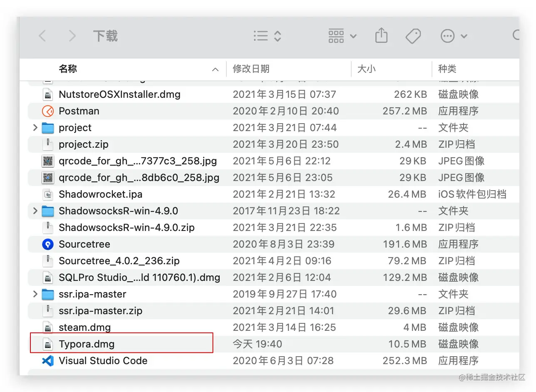The image size is (536, 392).
Task: Click the project.zip archive icon
Action: [x=48, y=144]
